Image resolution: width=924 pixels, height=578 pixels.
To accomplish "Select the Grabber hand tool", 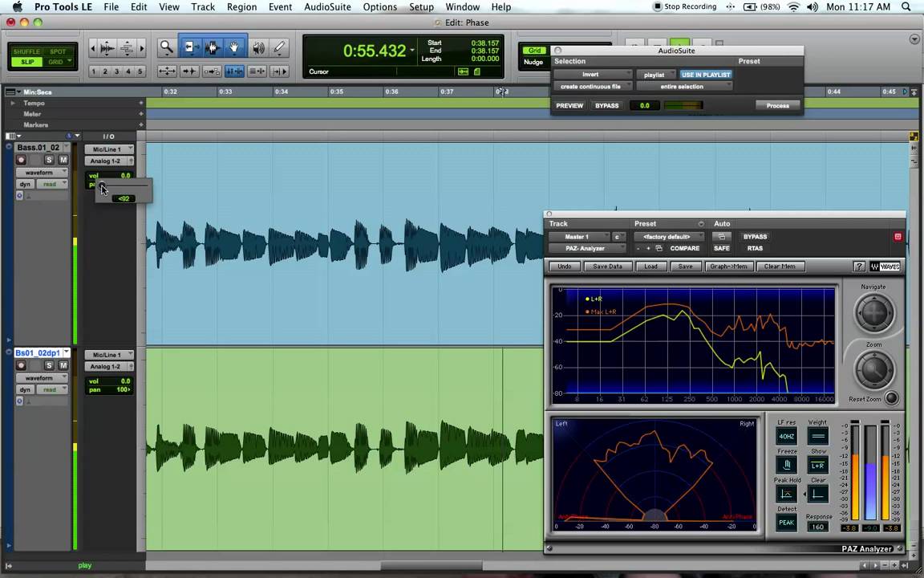I will tap(234, 47).
